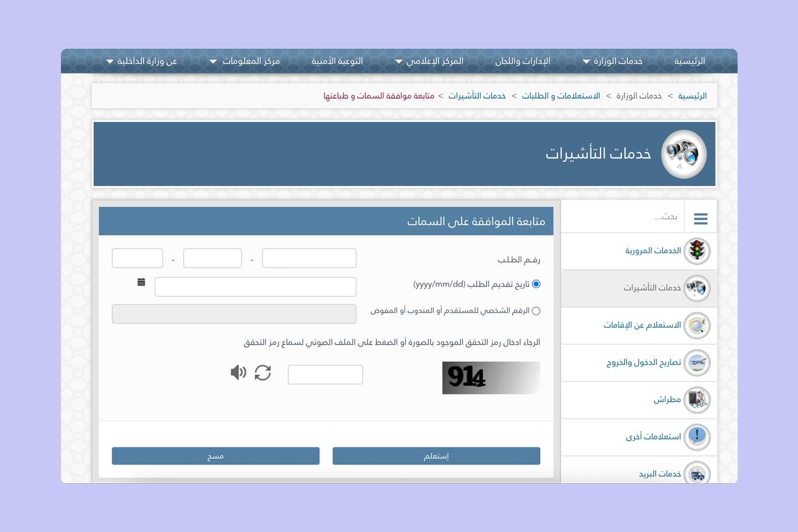Select الرئيسية in the top navigation
Screen dimensions: 798x532
[x=689, y=61]
